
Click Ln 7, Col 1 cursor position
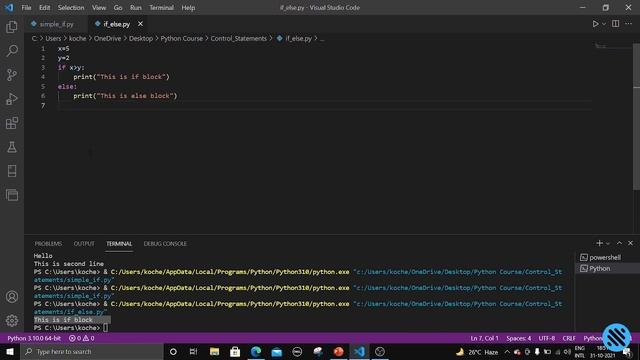(x=484, y=338)
